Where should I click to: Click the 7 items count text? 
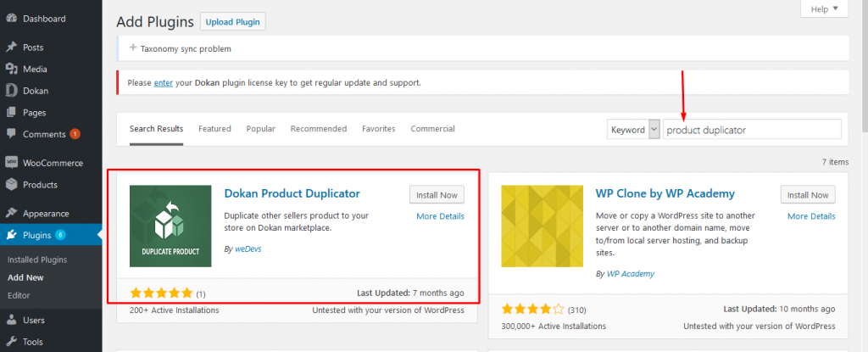[835, 162]
